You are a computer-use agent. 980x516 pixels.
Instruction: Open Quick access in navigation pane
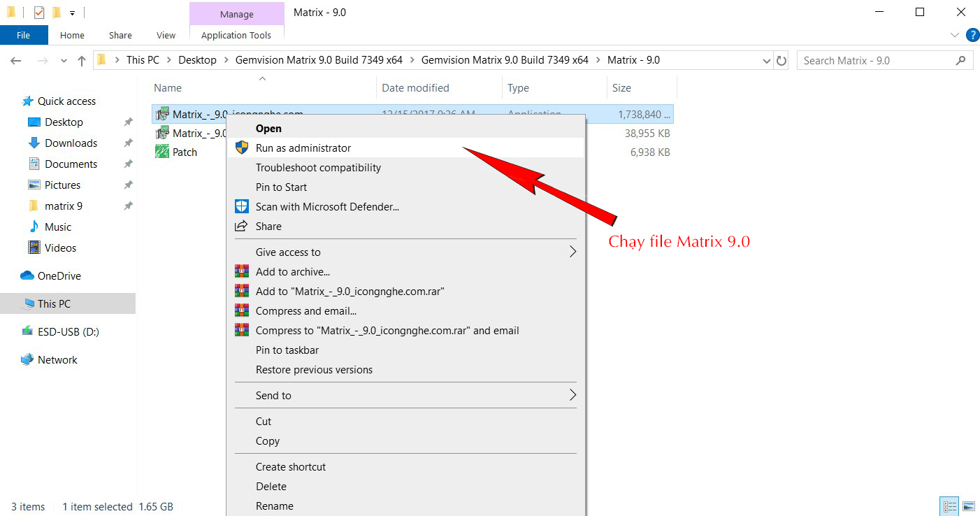click(66, 101)
